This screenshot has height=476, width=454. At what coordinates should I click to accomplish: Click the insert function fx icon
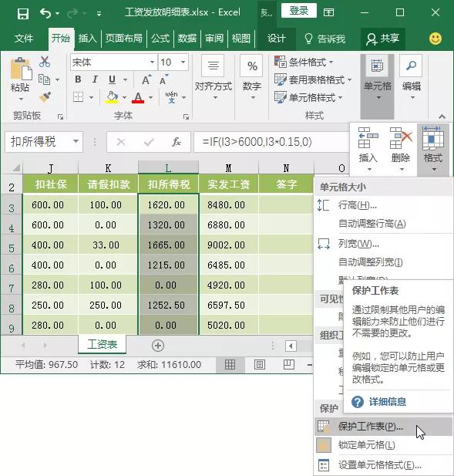[x=177, y=142]
